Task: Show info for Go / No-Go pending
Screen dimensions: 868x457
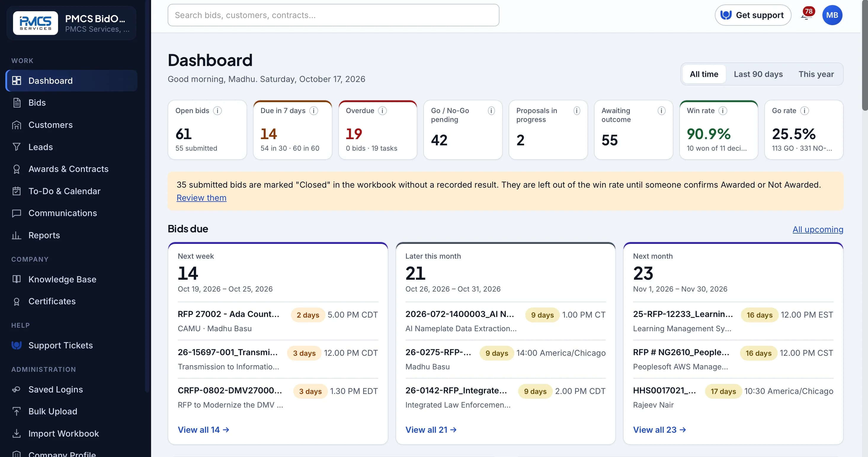Action: coord(491,111)
